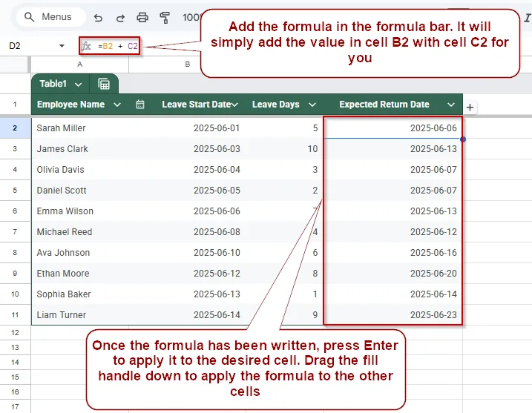The width and height of the screenshot is (532, 413).
Task: Open the table view calculator icon
Action: click(104, 84)
